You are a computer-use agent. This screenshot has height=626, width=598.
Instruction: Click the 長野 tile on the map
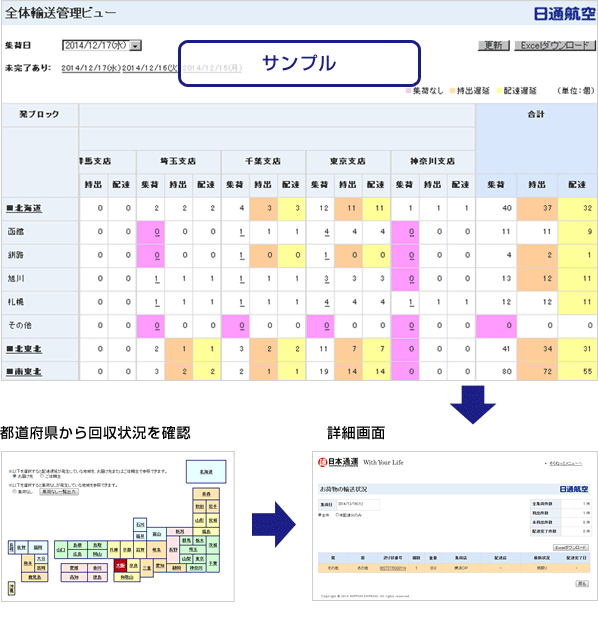(173, 550)
